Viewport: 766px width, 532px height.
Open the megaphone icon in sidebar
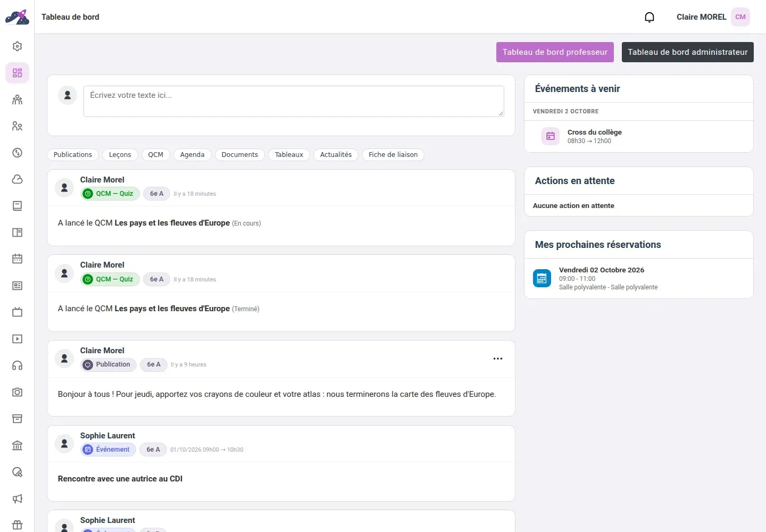pos(17,498)
